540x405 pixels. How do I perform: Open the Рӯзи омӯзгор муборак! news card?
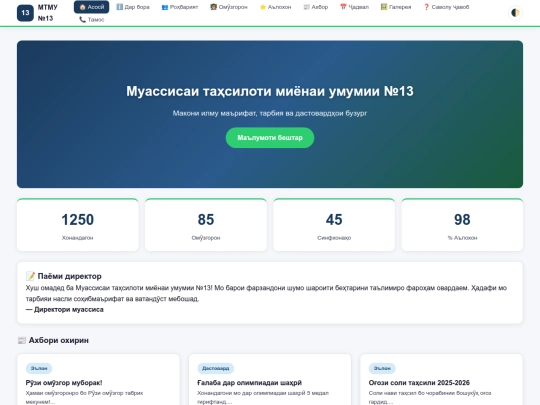pos(98,380)
